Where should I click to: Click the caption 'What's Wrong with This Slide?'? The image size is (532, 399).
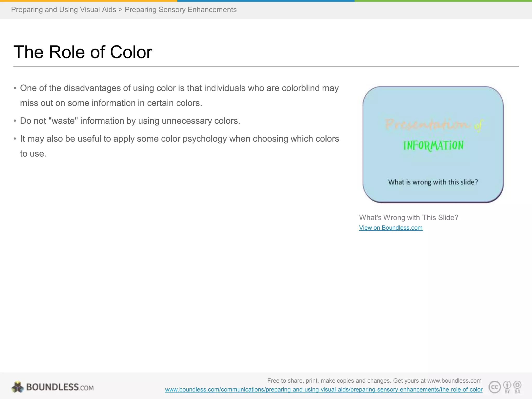(x=409, y=217)
